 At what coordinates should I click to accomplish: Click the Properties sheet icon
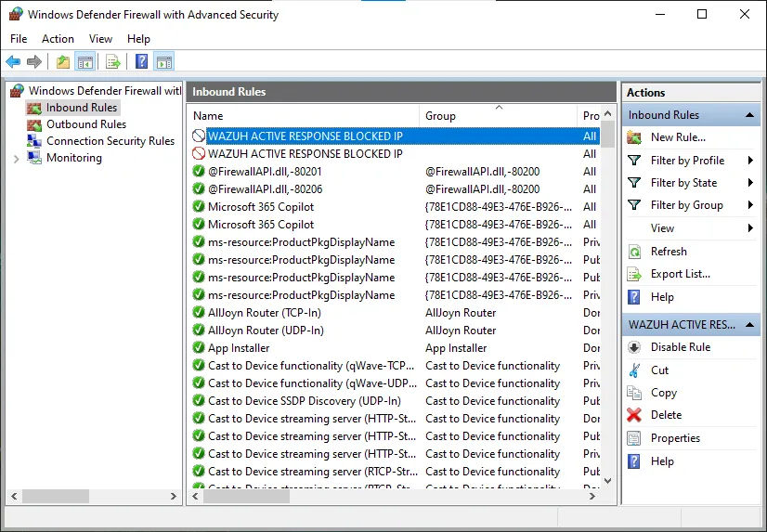(x=634, y=438)
